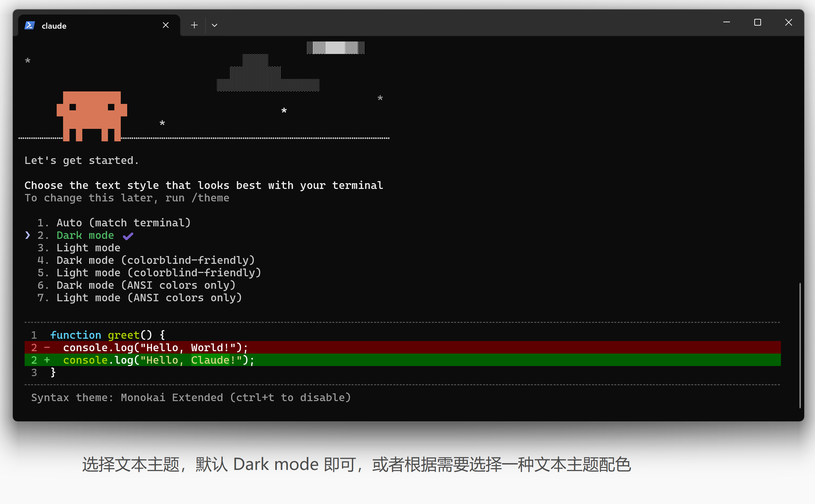Screen dimensions: 815x504
Task: Click the 'To change this later, run /theme' hint
Action: [127, 198]
